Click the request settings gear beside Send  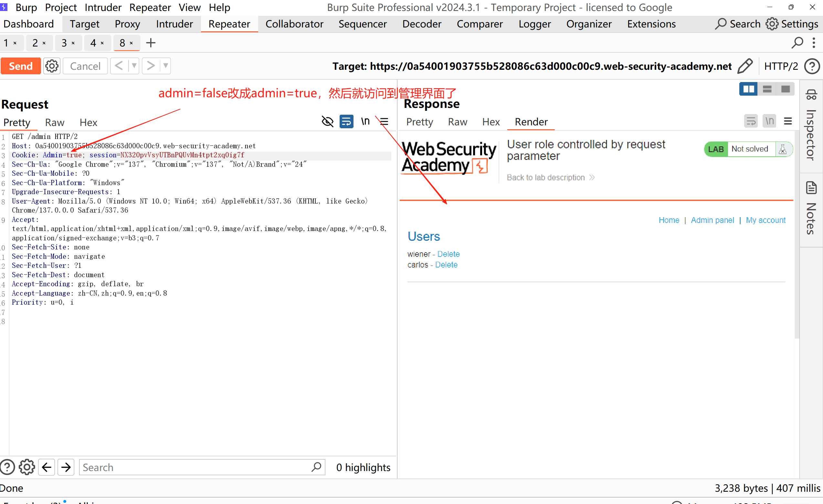point(52,66)
